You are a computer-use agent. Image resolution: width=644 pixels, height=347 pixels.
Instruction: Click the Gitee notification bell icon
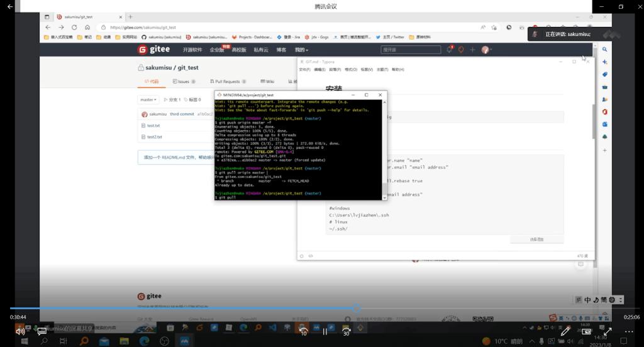(449, 50)
